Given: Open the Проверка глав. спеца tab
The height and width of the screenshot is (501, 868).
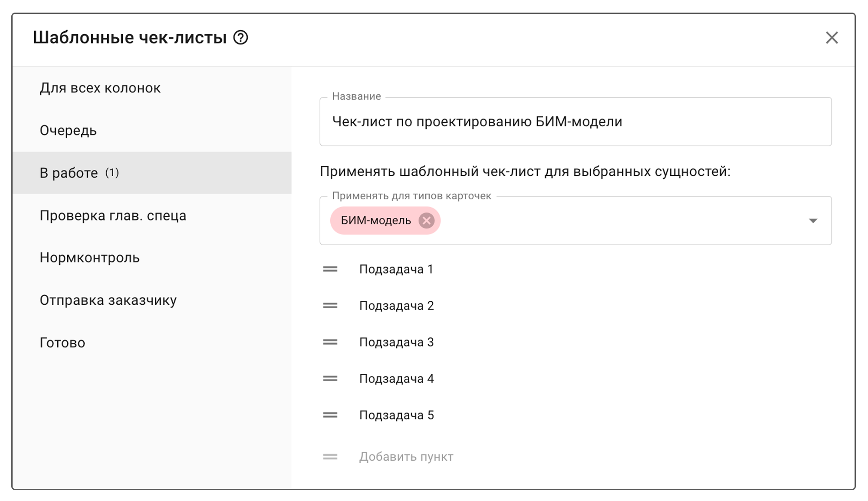Looking at the screenshot, I should [152, 215].
